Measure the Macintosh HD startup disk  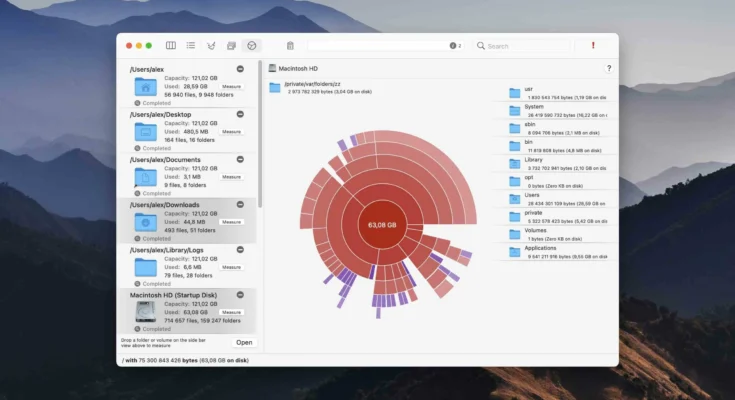(x=232, y=312)
